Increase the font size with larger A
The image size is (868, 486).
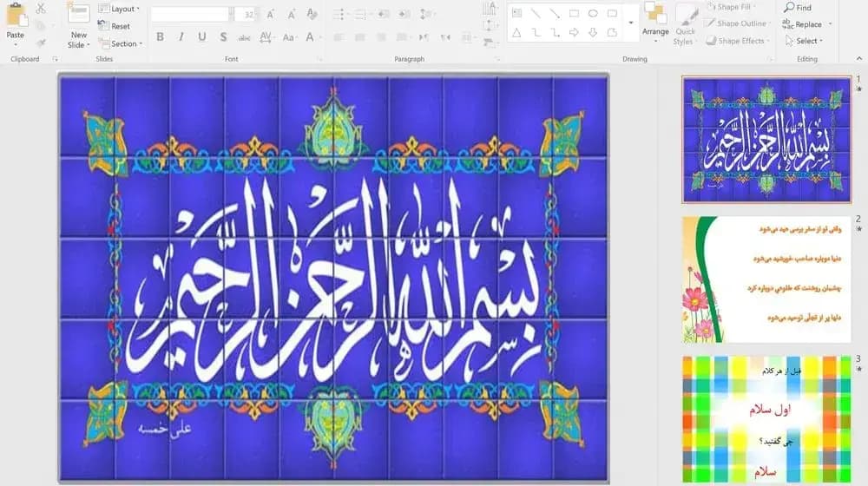270,15
